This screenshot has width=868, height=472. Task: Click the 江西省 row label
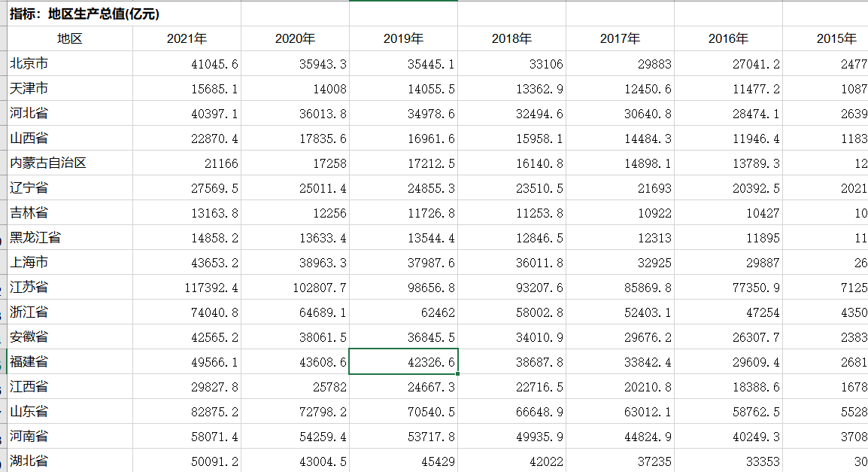(x=70, y=387)
